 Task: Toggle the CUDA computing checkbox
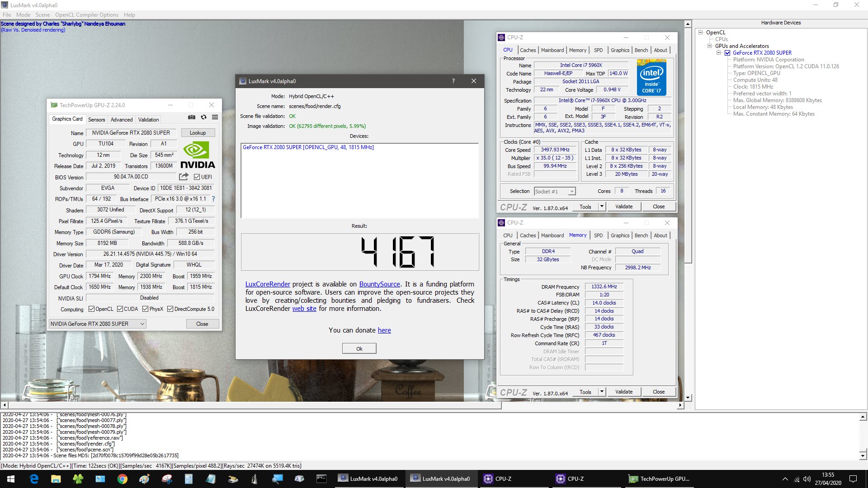[x=120, y=309]
